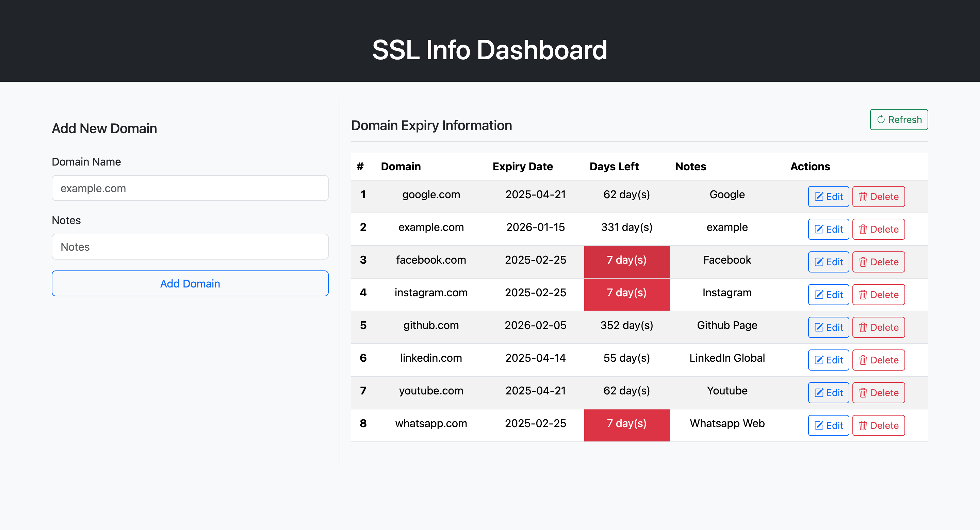Click the Edit pencil icon for youtube.com
This screenshot has width=980, height=530.
(819, 393)
